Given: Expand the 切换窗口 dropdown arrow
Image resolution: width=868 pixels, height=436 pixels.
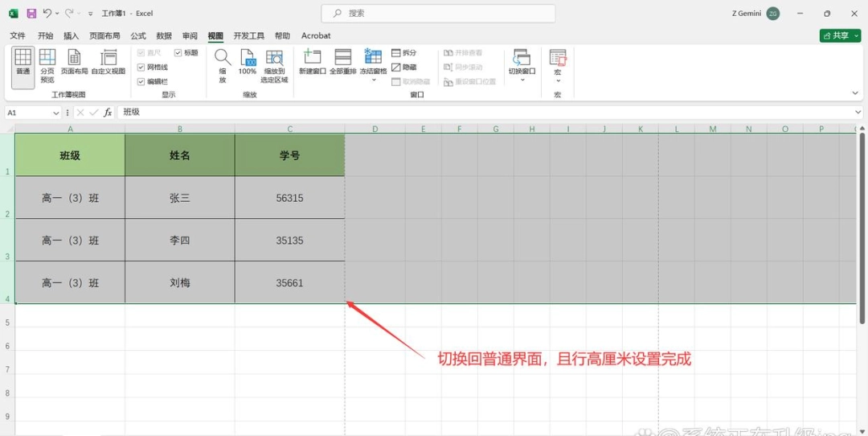Looking at the screenshot, I should [x=522, y=80].
